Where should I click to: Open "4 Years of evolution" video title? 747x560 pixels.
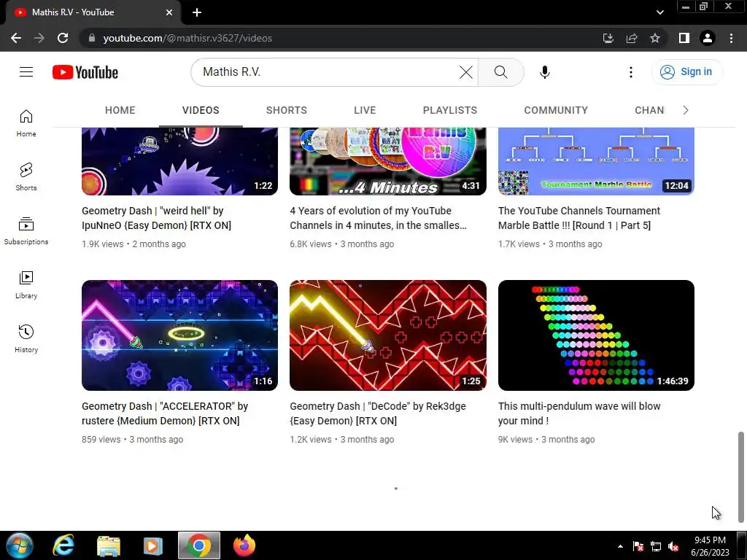[x=379, y=218]
